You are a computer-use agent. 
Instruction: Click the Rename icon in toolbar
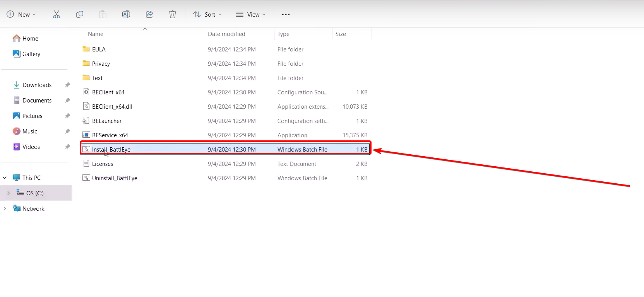click(x=126, y=14)
